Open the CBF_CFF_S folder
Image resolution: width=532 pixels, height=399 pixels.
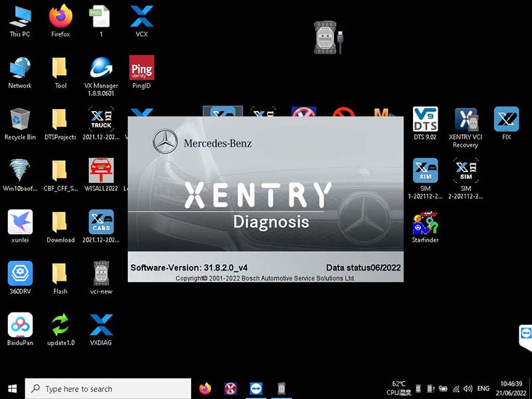[61, 175]
